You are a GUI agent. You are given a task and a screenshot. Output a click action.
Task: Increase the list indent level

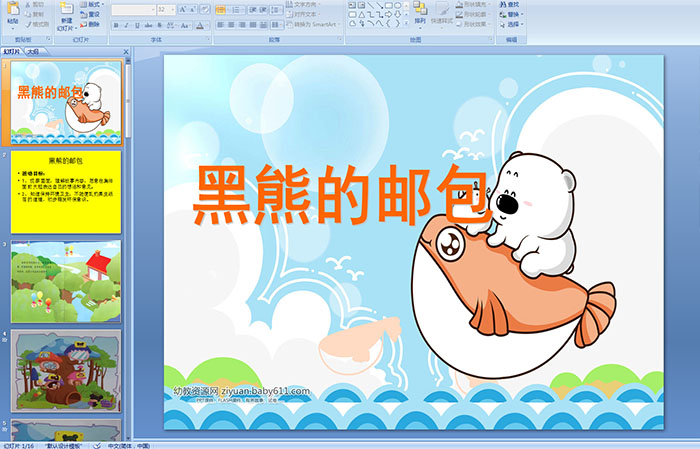pyautogui.click(x=263, y=10)
